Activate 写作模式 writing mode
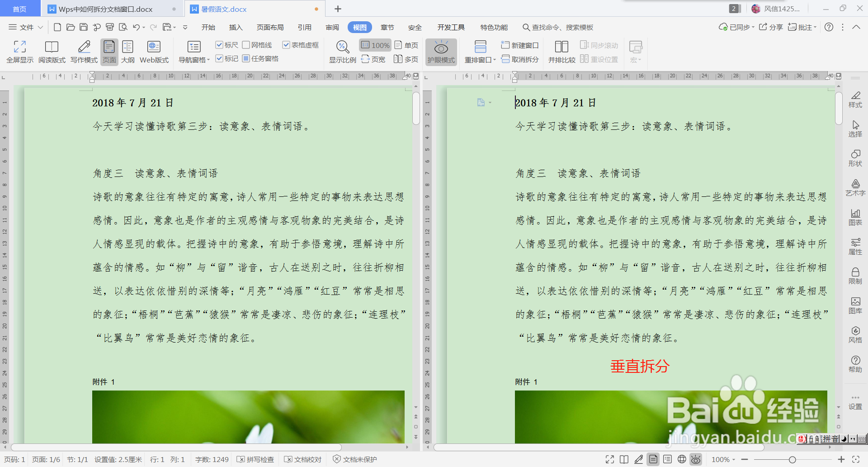This screenshot has width=868, height=467. point(84,52)
